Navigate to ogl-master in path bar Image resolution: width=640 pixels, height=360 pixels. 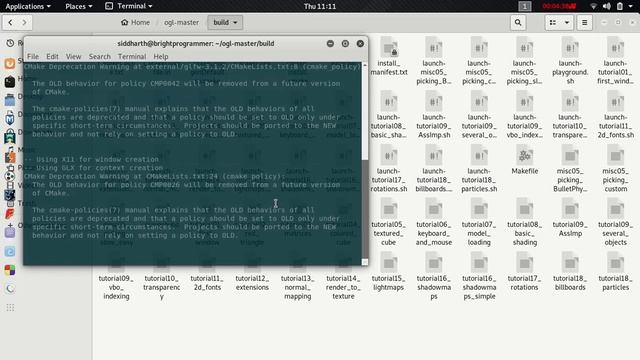click(181, 22)
